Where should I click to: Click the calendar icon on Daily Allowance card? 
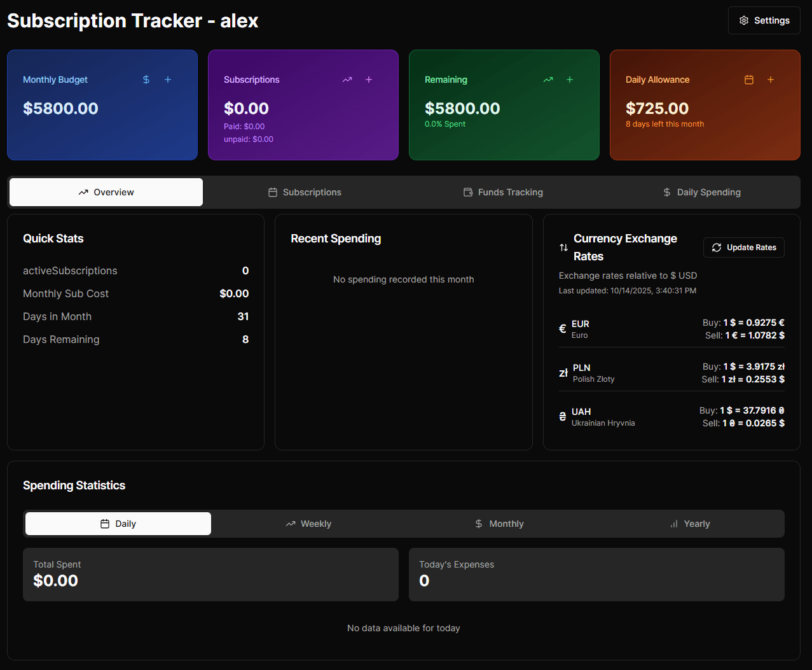748,80
